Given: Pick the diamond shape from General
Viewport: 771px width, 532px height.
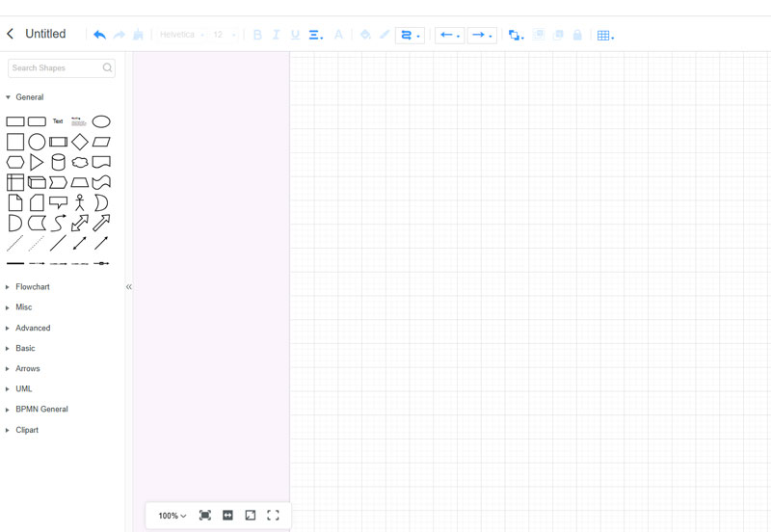Looking at the screenshot, I should 80,142.
